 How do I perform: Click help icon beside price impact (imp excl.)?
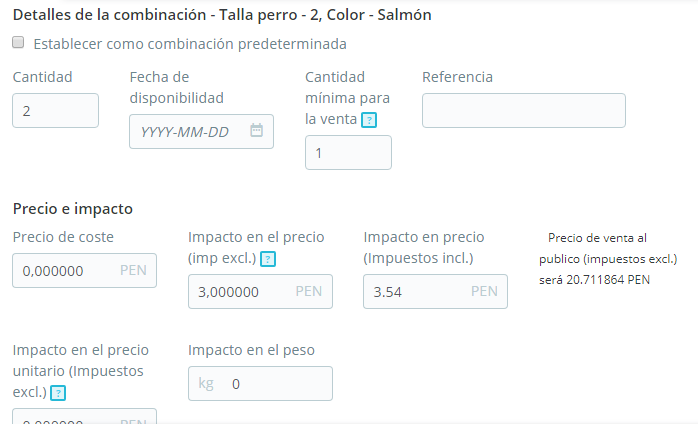267,259
